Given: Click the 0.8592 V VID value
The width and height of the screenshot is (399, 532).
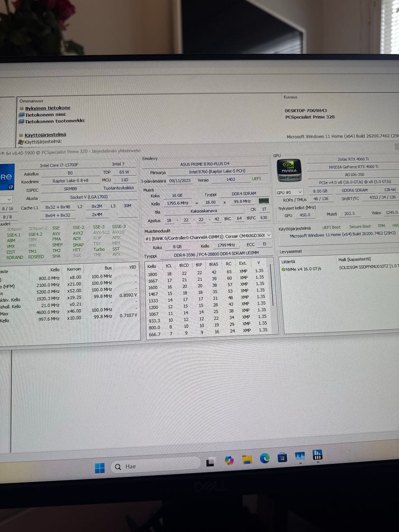Looking at the screenshot, I should [128, 296].
